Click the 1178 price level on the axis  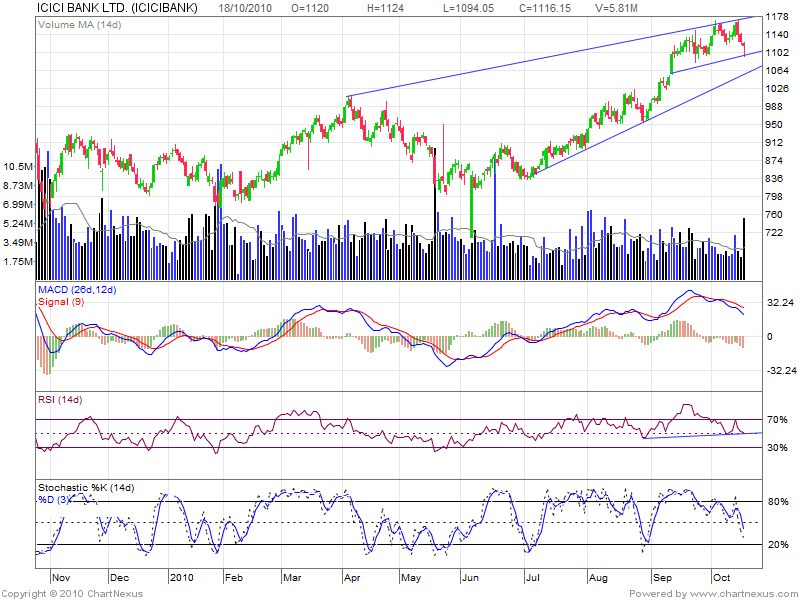point(777,17)
